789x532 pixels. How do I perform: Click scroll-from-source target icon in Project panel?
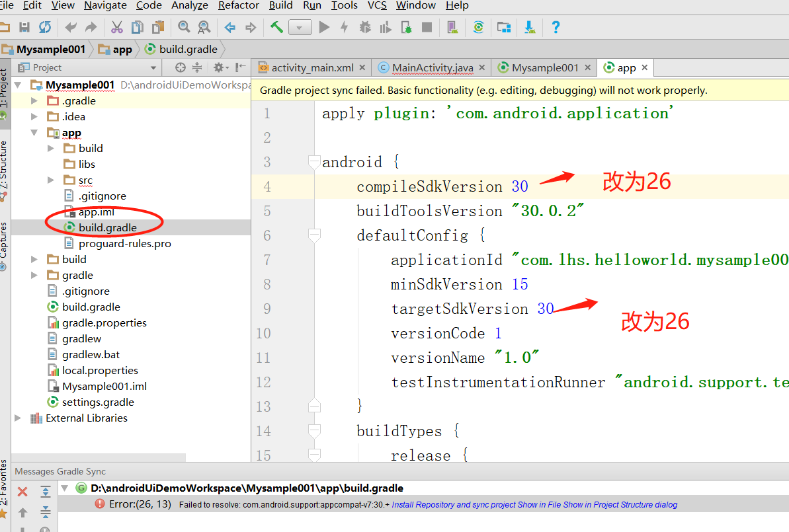pyautogui.click(x=180, y=67)
